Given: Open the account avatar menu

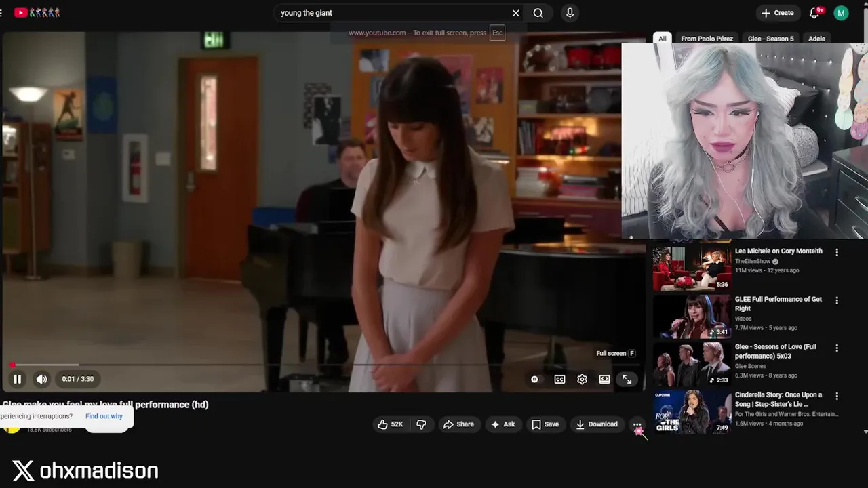Looking at the screenshot, I should point(841,13).
